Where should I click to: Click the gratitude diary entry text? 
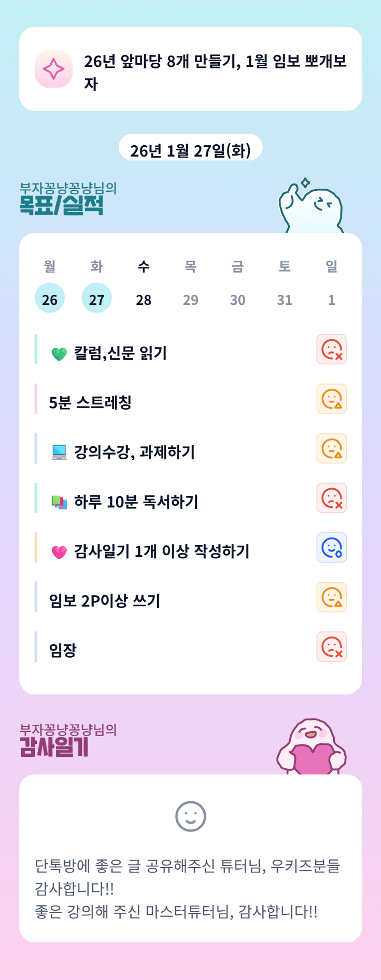(x=187, y=889)
